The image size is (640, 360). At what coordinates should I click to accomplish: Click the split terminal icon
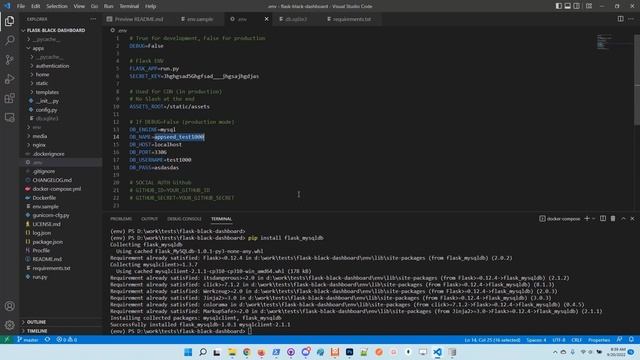(603, 219)
